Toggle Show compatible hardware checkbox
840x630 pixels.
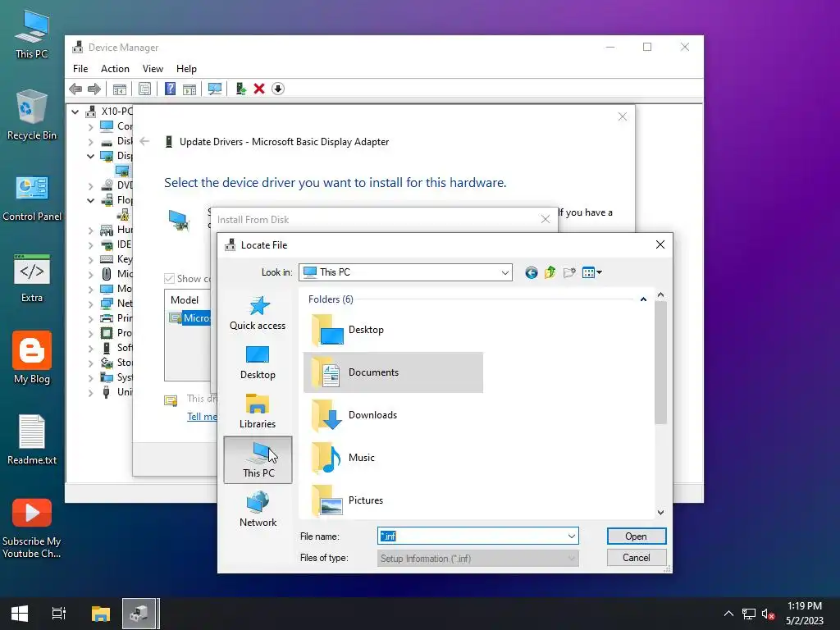(x=169, y=279)
